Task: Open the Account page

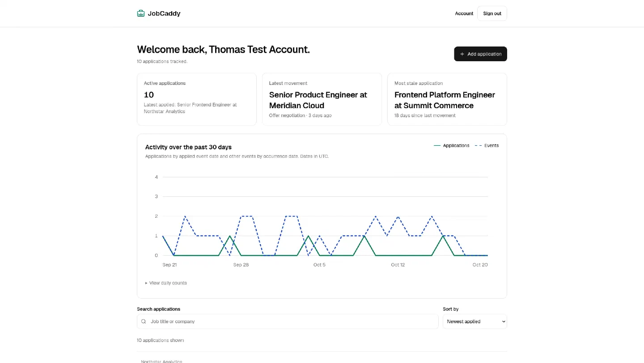Action: click(x=464, y=13)
